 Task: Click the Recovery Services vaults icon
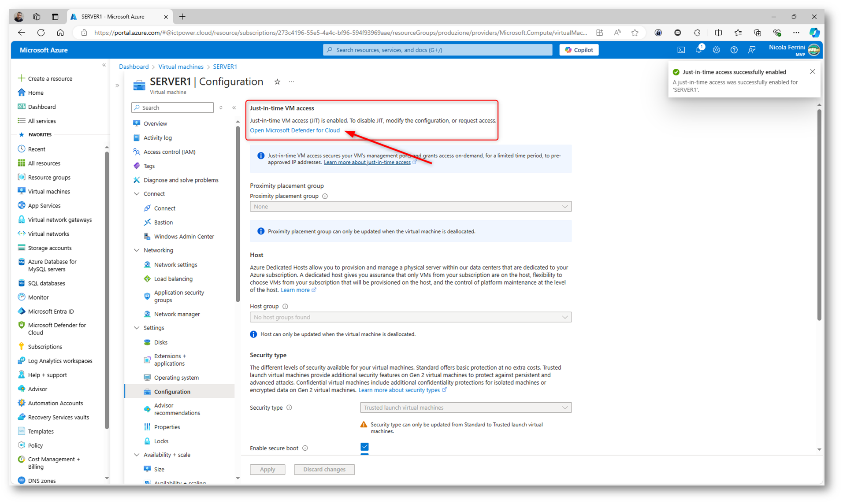coord(22,417)
